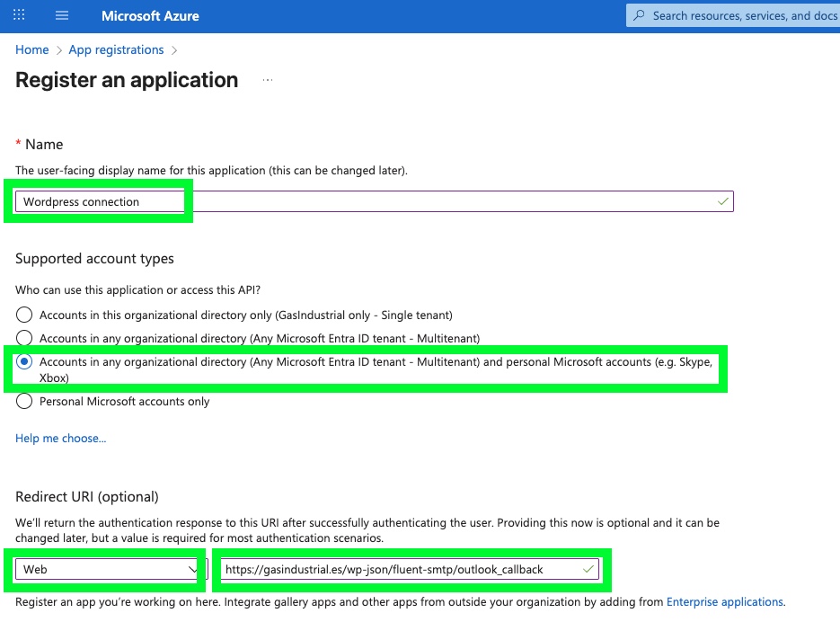
Task: Open the portal hamburger menu
Action: point(62,16)
